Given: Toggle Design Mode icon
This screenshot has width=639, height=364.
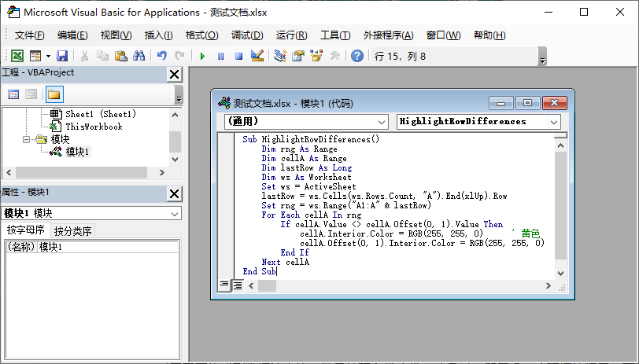Looking at the screenshot, I should coord(257,56).
